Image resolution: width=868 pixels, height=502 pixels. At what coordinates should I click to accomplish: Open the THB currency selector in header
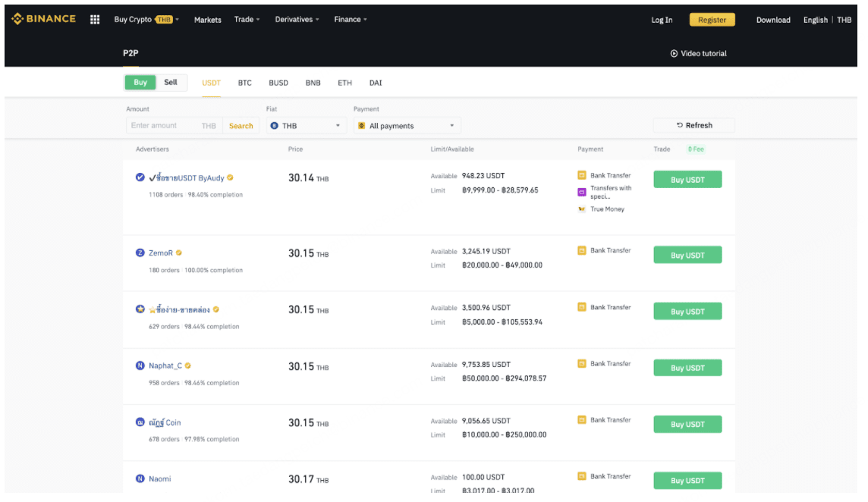(844, 20)
